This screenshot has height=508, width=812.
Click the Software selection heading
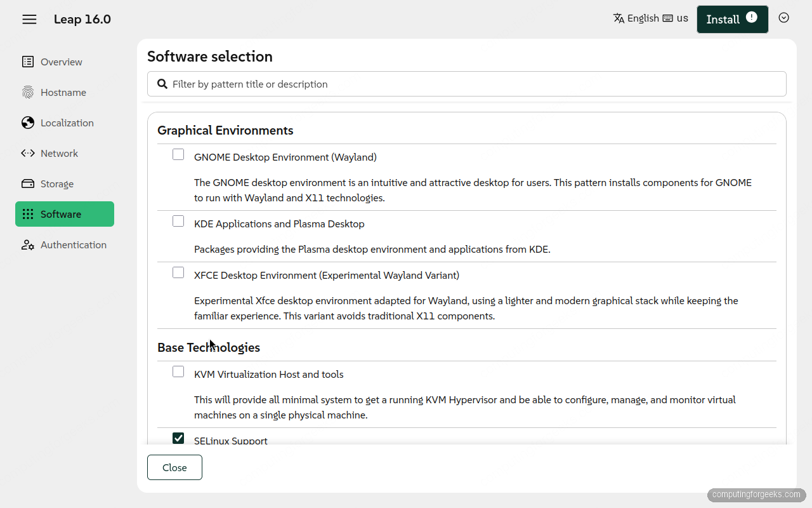[210, 57]
